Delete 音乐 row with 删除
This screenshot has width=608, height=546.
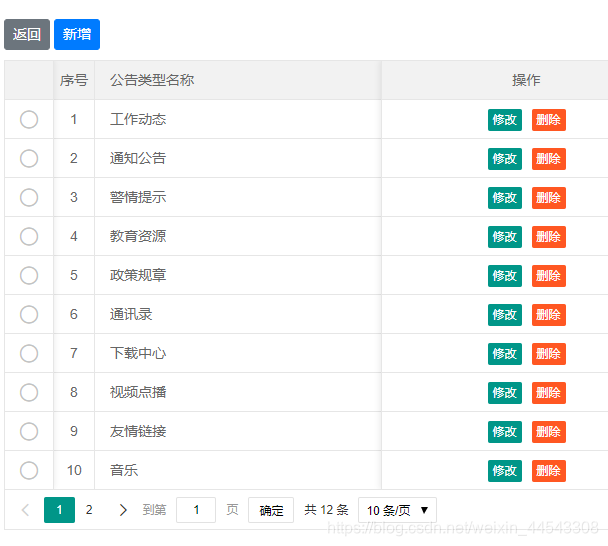(549, 471)
